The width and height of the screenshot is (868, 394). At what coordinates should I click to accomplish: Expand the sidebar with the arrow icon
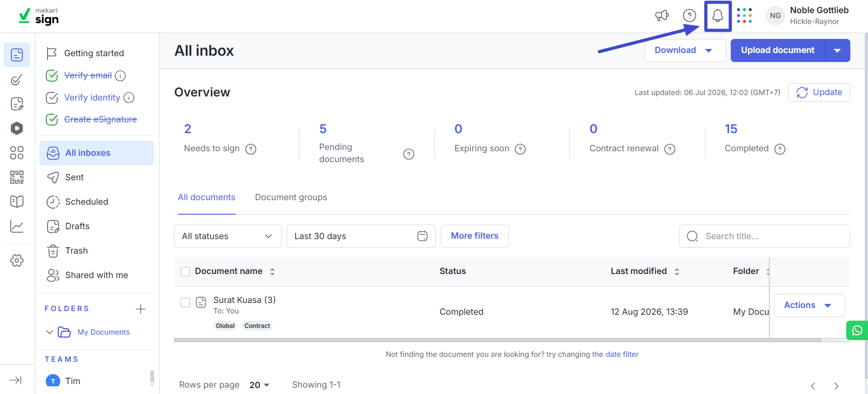point(16,380)
